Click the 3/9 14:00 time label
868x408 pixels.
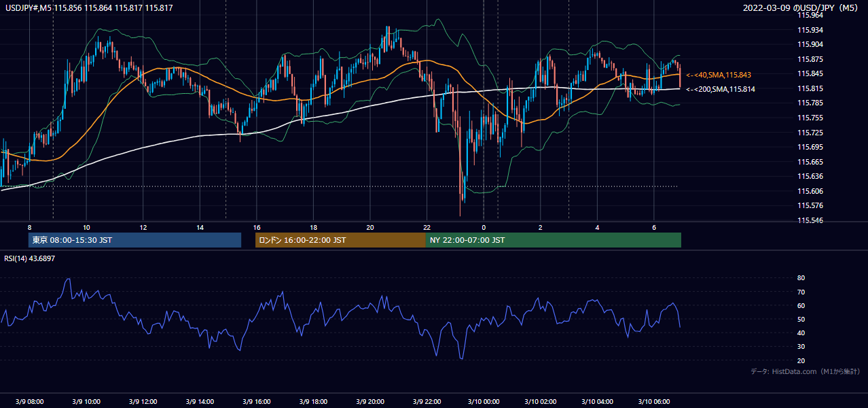coord(200,401)
